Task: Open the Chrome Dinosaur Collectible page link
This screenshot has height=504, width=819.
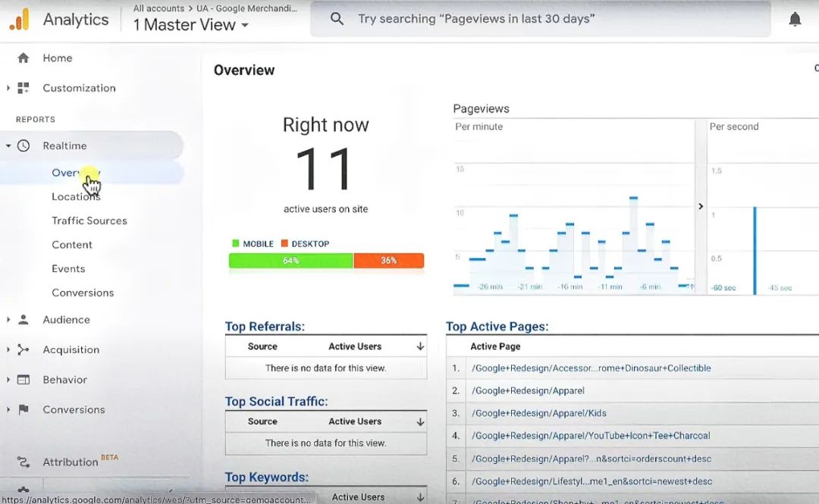Action: pyautogui.click(x=591, y=368)
